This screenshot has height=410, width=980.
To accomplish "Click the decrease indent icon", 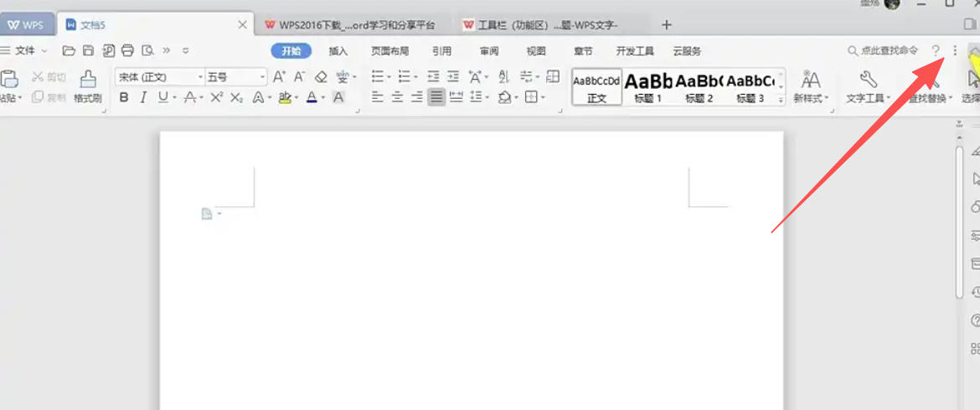I will pos(433,77).
